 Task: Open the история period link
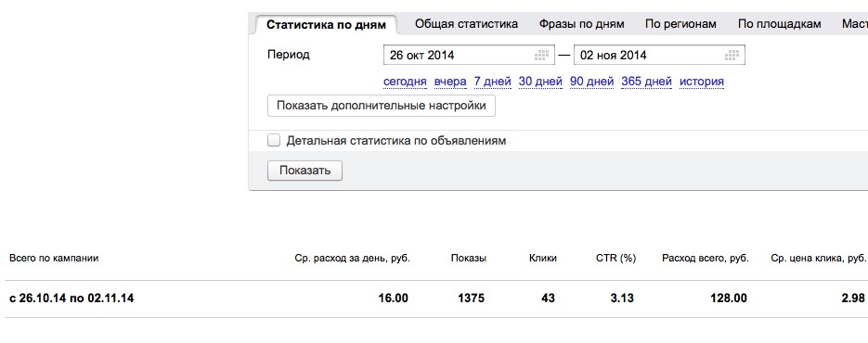[x=702, y=82]
